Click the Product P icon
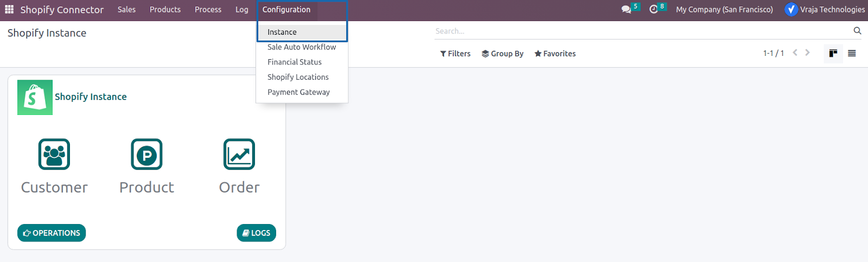 tap(146, 155)
